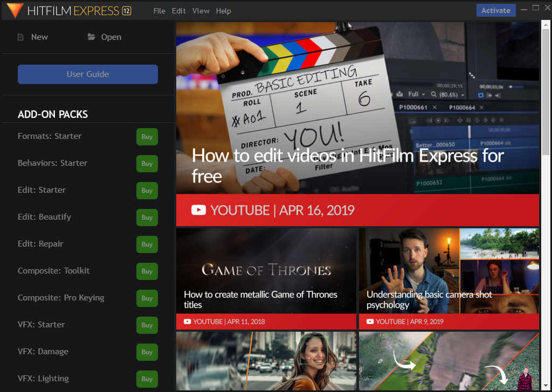Buy the Composite: Pro Keying pack
This screenshot has height=392, width=552.
[147, 298]
